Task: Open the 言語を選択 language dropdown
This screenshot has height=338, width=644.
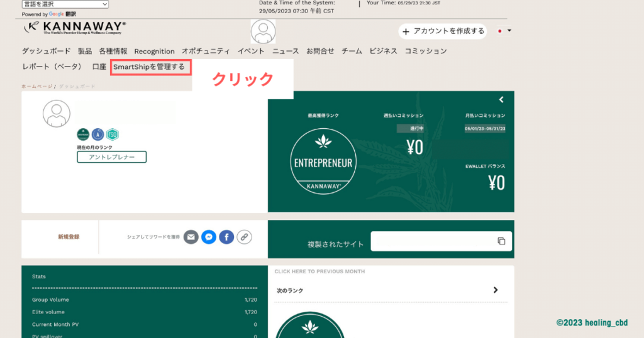Action: 65,4
